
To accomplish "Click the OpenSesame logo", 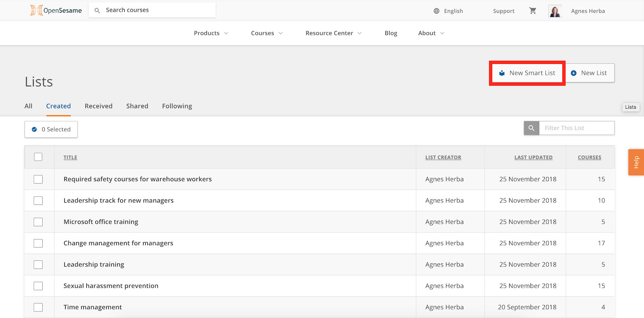I will pyautogui.click(x=56, y=10).
